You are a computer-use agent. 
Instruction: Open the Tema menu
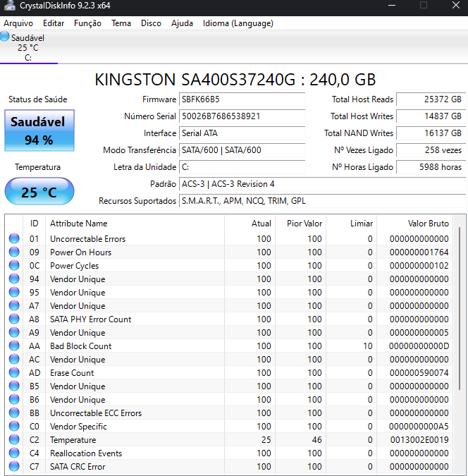(x=121, y=23)
